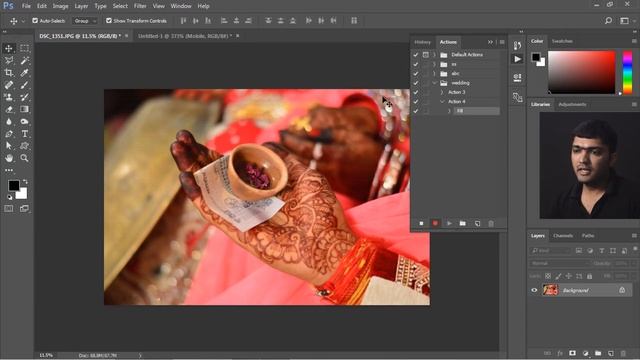Toggle checkmark for Action 4
Image resolution: width=640 pixels, height=360 pixels.
416,102
